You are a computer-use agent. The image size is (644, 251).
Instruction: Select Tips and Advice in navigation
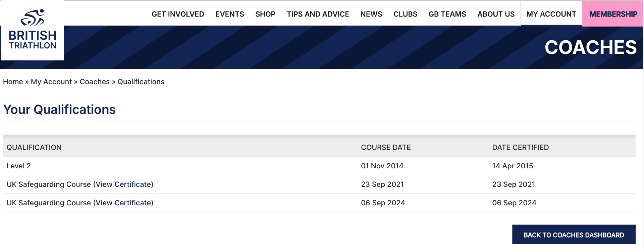[318, 14]
